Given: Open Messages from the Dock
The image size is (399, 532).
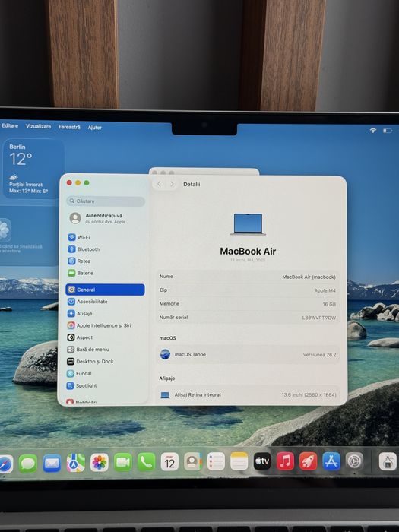Looking at the screenshot, I should tap(28, 464).
